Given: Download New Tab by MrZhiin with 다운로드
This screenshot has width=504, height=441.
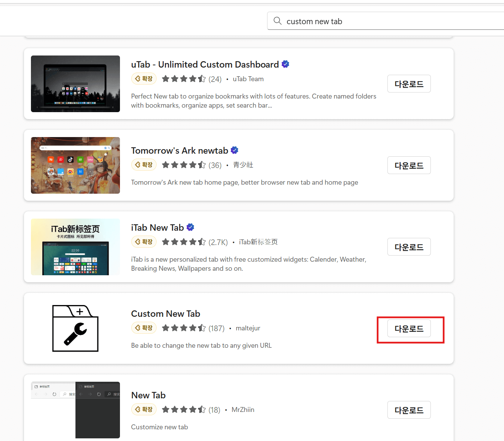Looking at the screenshot, I should point(409,410).
